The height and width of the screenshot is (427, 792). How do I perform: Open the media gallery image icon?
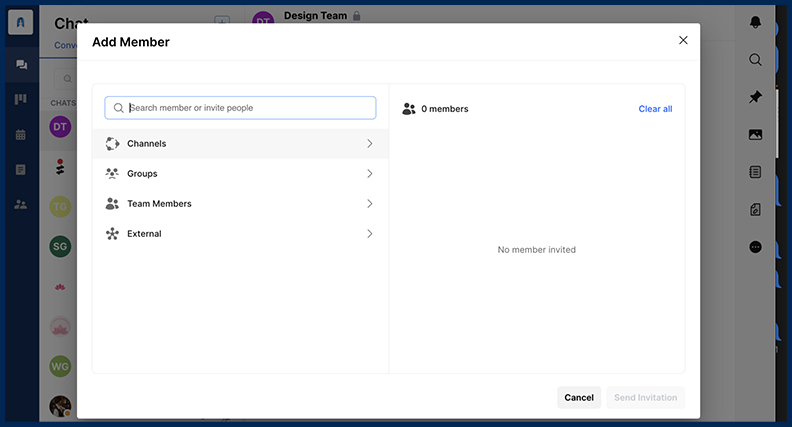click(x=755, y=134)
